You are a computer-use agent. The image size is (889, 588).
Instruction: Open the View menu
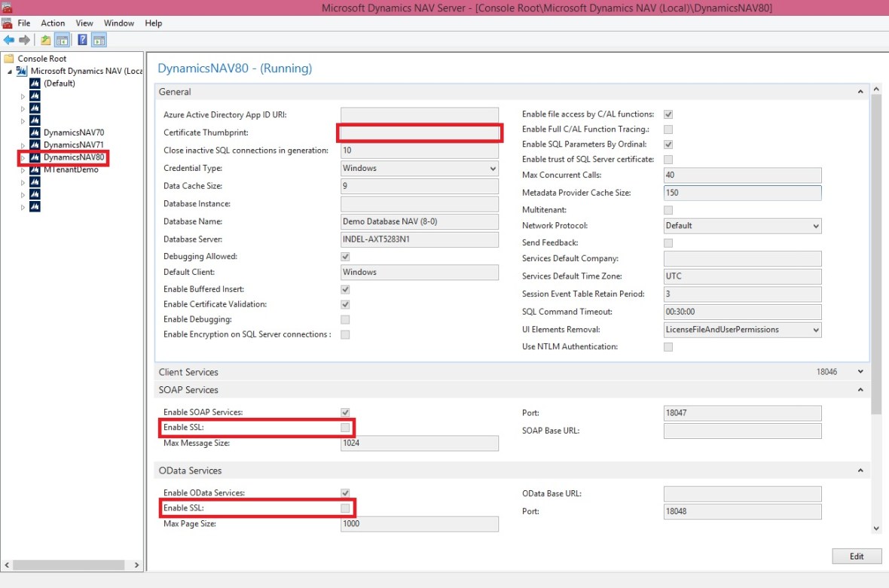click(84, 23)
